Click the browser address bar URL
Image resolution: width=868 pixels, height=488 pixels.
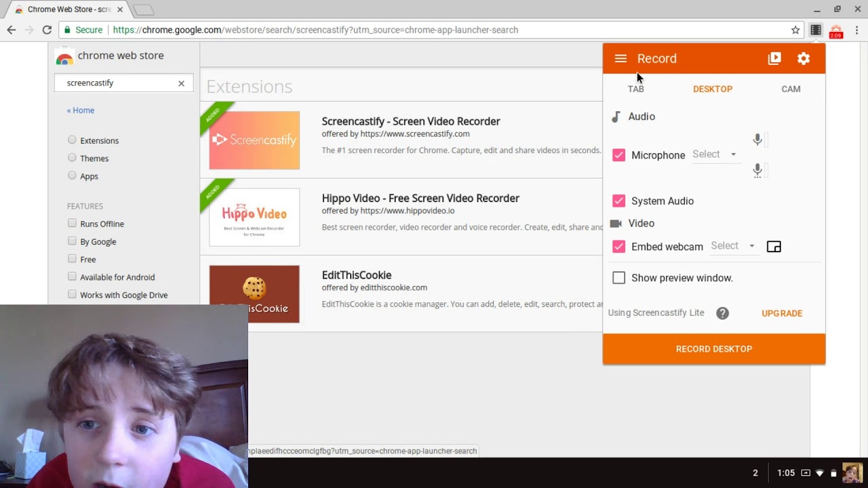(x=315, y=30)
